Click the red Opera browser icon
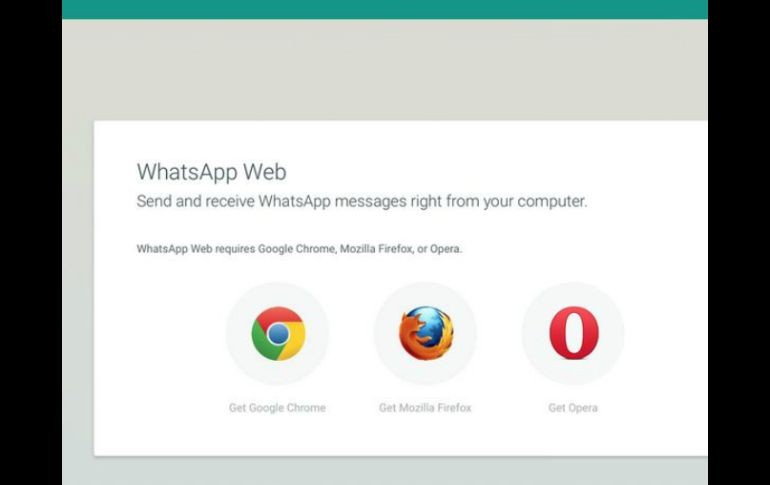The height and width of the screenshot is (485, 770). [x=574, y=333]
